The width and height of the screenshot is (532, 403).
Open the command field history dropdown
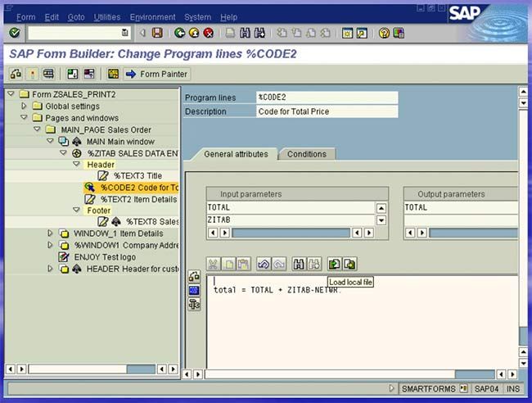click(125, 33)
